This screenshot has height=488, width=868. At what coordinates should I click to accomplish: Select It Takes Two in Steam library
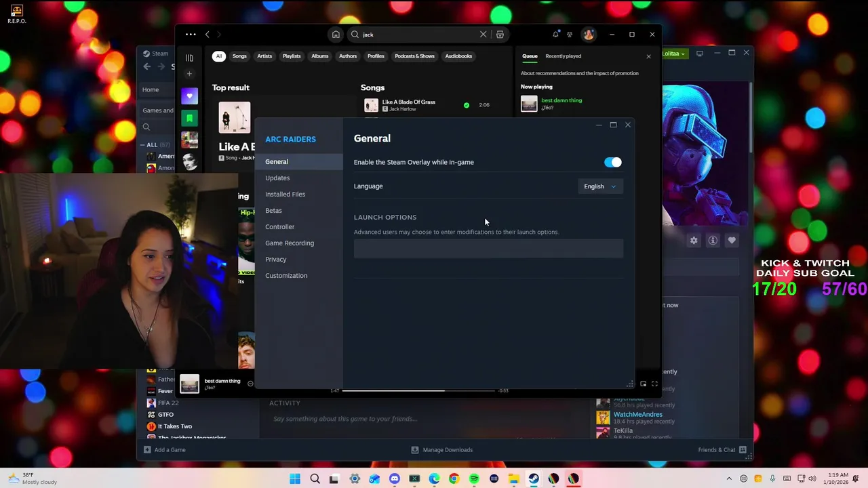(175, 426)
